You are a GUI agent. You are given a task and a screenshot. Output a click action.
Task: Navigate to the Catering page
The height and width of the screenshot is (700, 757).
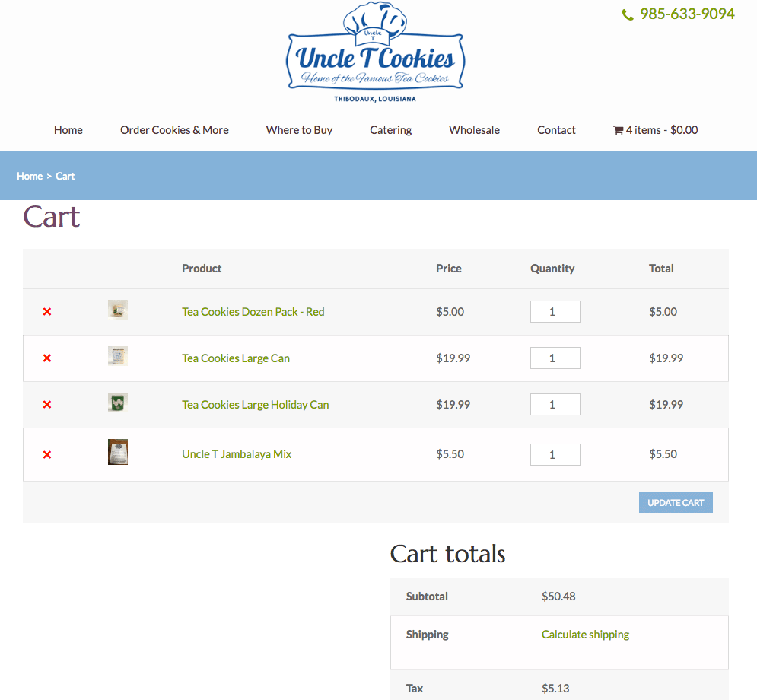390,130
